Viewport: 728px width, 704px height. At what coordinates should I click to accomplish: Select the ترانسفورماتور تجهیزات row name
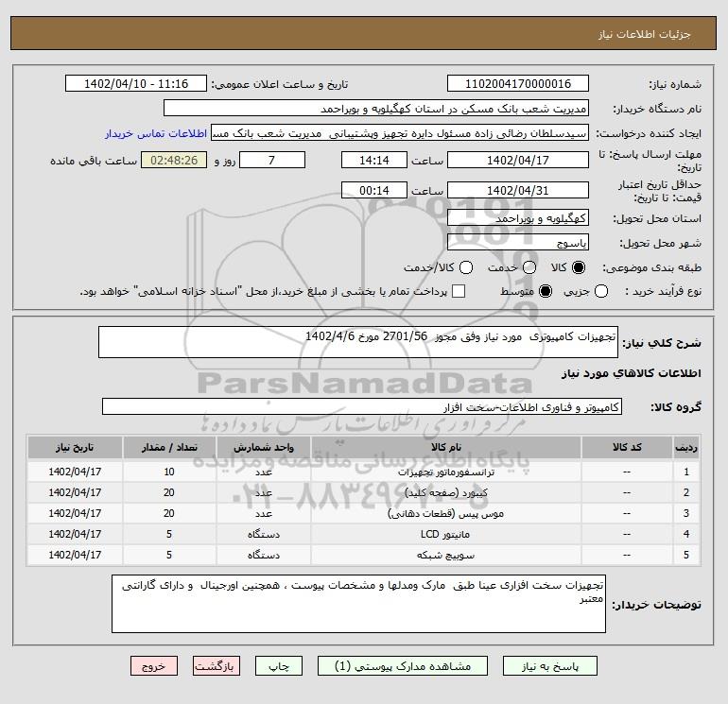pyautogui.click(x=446, y=472)
